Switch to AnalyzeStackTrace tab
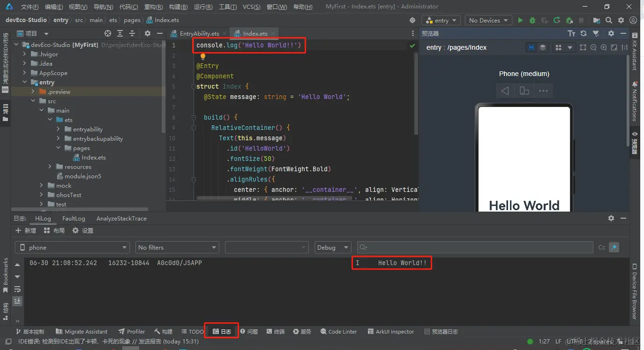 click(x=121, y=219)
